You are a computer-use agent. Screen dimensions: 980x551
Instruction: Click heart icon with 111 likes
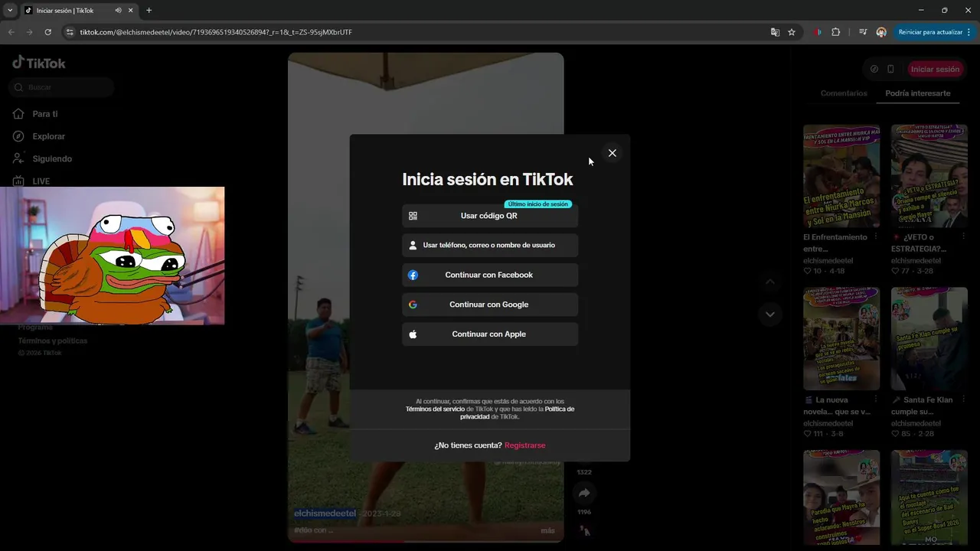coord(807,434)
